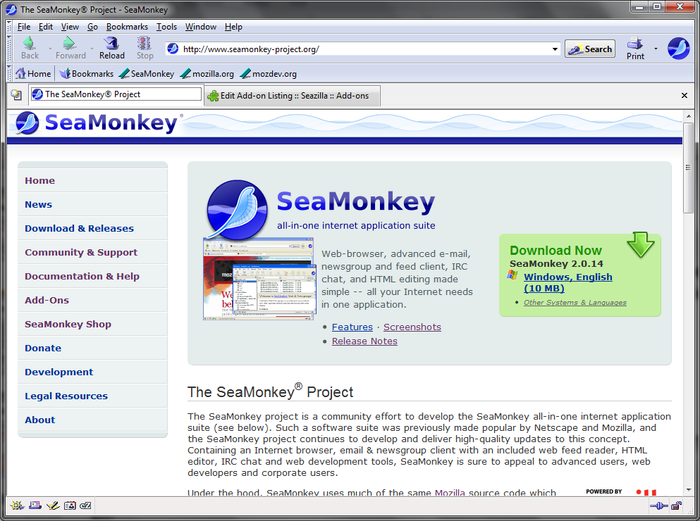Open SeaMonkey Shop in the sidebar
The height and width of the screenshot is (521, 700).
[x=92, y=324]
